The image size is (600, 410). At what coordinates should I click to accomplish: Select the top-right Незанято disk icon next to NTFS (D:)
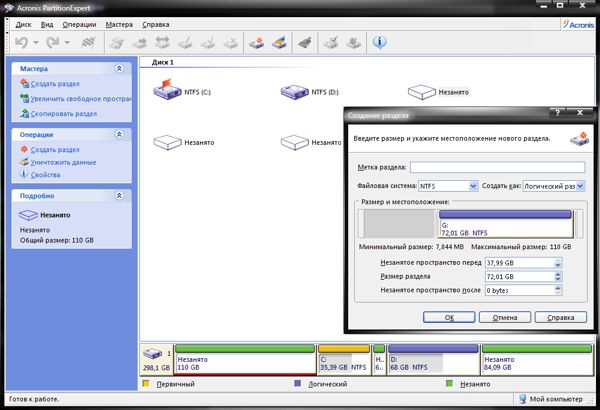[x=422, y=92]
